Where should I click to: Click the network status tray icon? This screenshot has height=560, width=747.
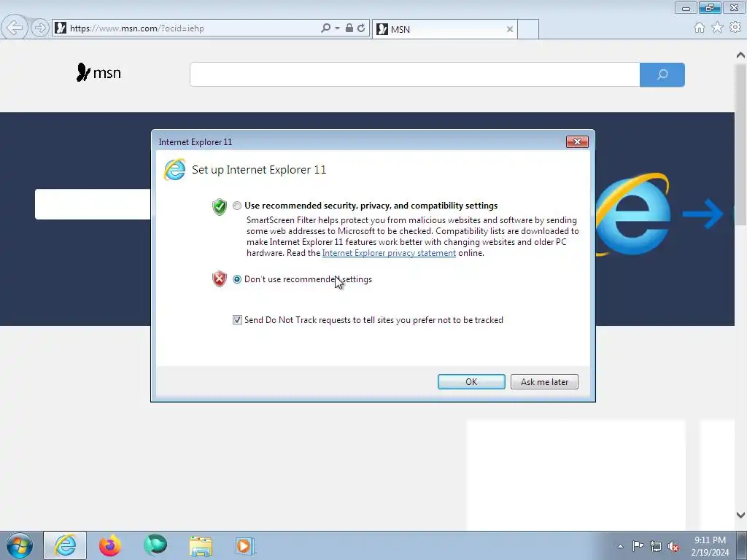[x=656, y=546]
